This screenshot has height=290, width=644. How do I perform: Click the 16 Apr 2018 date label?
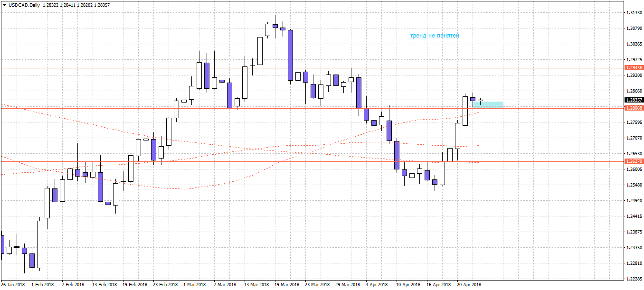coord(439,285)
